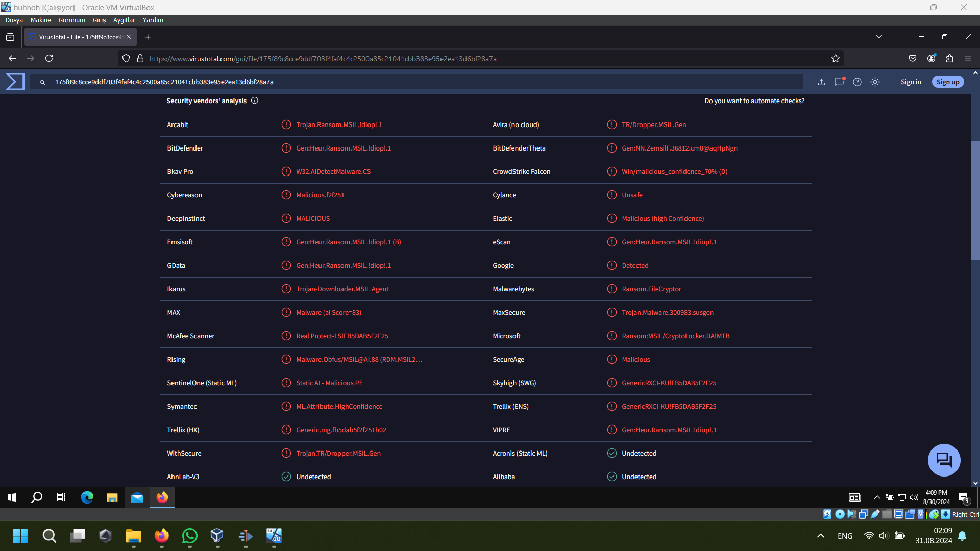Click the Firefox reload page button

[x=49, y=59]
